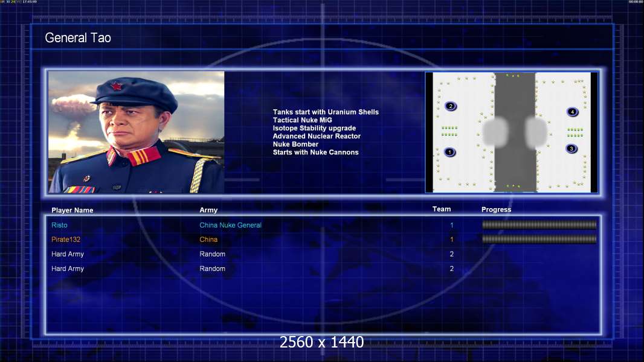Image resolution: width=644 pixels, height=362 pixels.
Task: Click the "Player Name" column header
Action: coord(72,211)
